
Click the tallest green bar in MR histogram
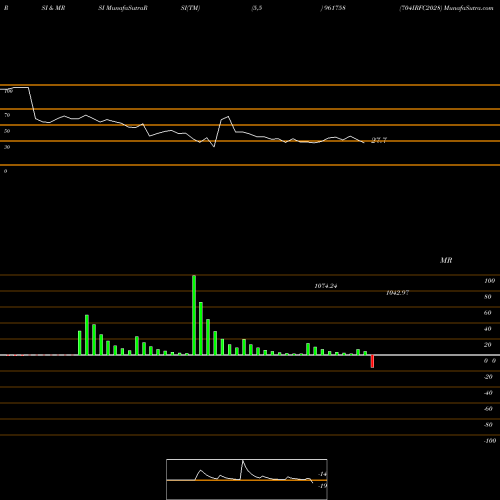pyautogui.click(x=194, y=315)
